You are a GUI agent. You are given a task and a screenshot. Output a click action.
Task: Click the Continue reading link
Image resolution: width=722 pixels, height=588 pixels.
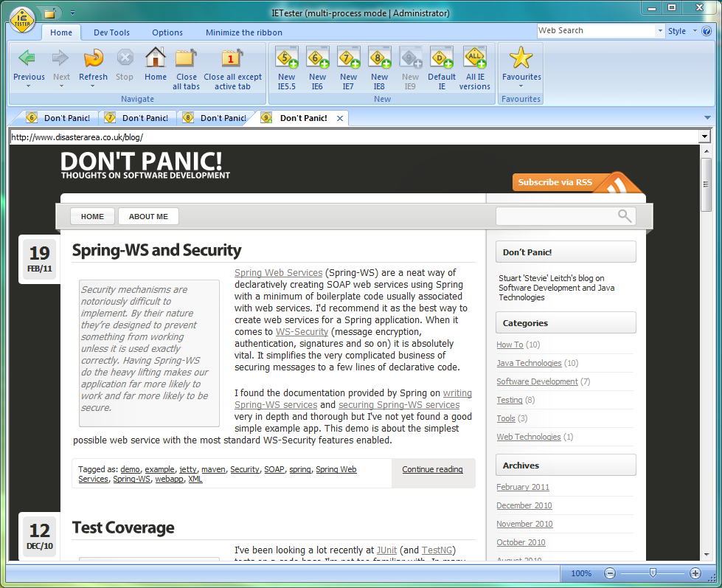pos(432,469)
